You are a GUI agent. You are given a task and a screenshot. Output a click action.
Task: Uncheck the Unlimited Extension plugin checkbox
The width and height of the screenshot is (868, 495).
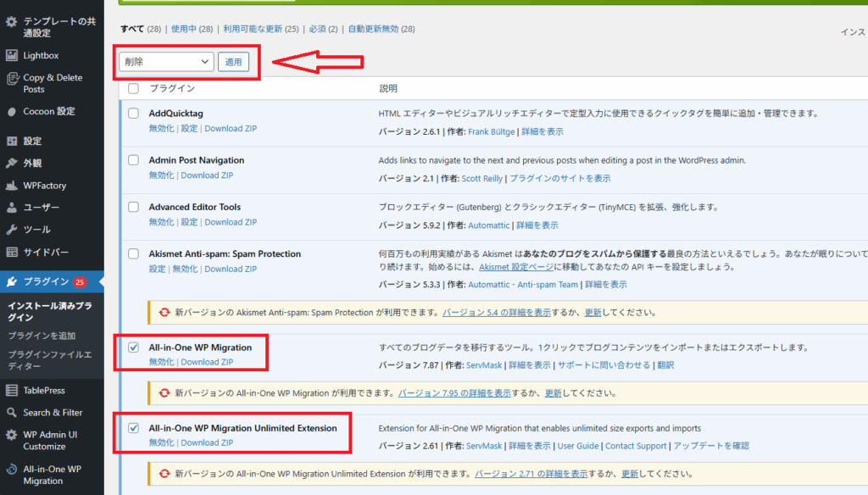click(x=133, y=428)
